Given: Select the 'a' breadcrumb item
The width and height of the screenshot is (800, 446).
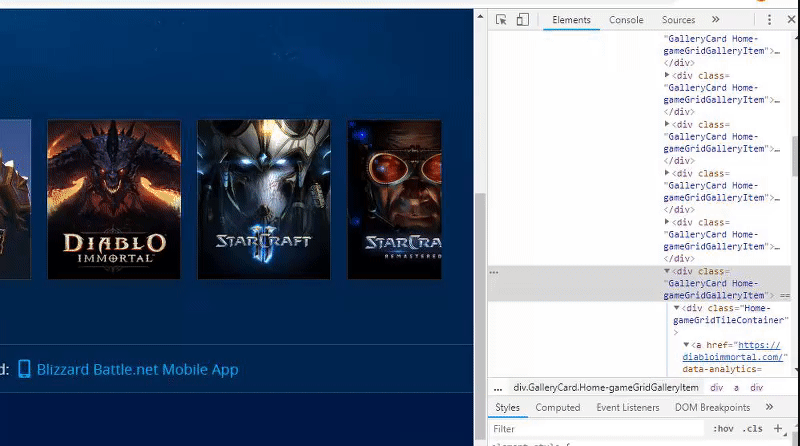Looking at the screenshot, I should [736, 388].
